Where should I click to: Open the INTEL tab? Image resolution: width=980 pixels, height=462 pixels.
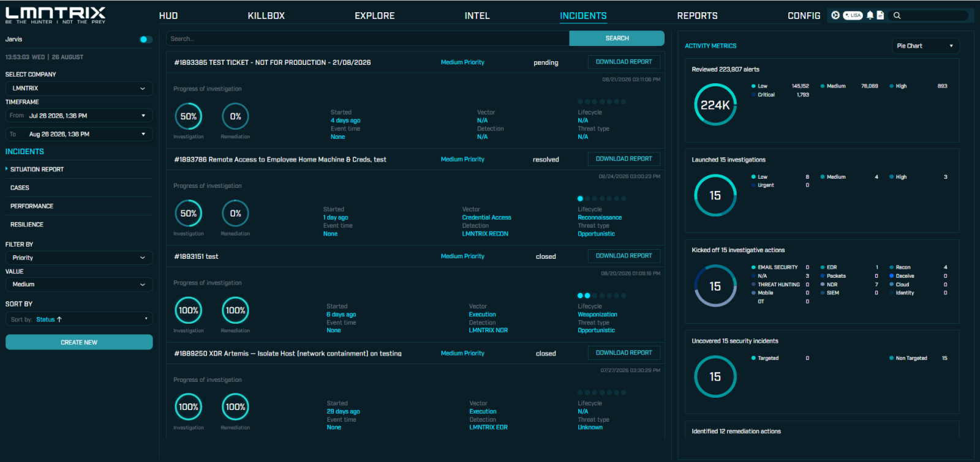[x=477, y=16]
